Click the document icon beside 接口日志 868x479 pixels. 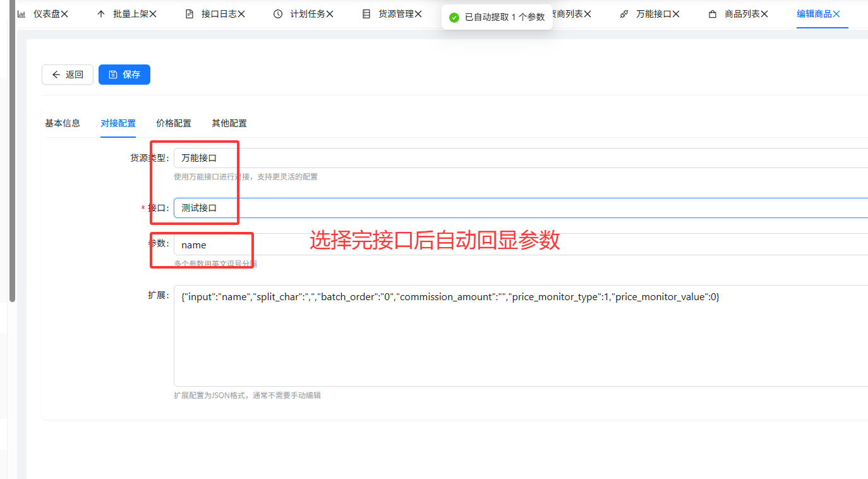pyautogui.click(x=190, y=14)
